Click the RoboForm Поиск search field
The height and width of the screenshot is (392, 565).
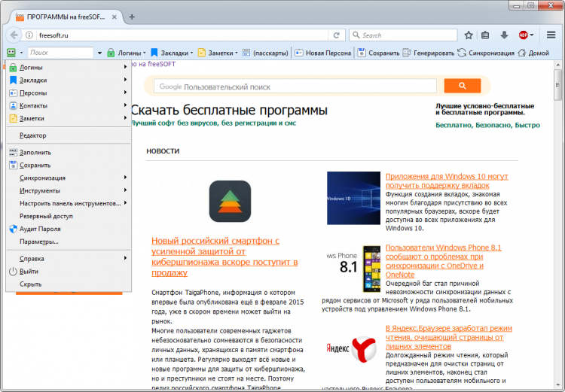pyautogui.click(x=60, y=53)
